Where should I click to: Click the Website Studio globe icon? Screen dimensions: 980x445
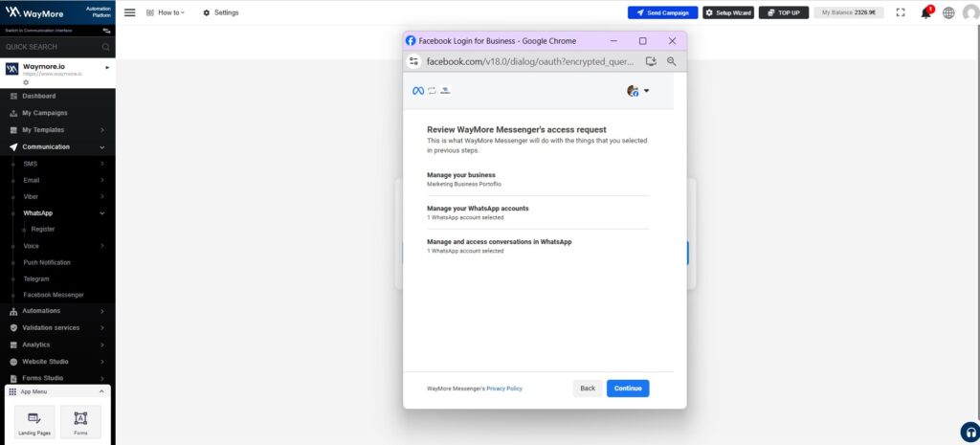(13, 361)
